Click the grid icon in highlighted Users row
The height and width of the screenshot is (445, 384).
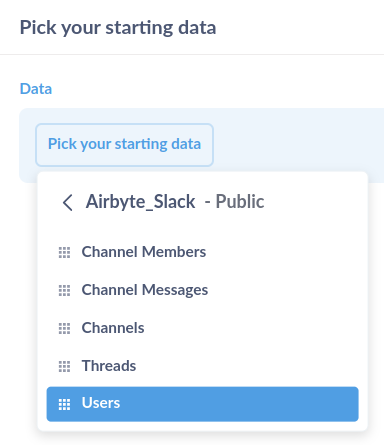point(64,404)
